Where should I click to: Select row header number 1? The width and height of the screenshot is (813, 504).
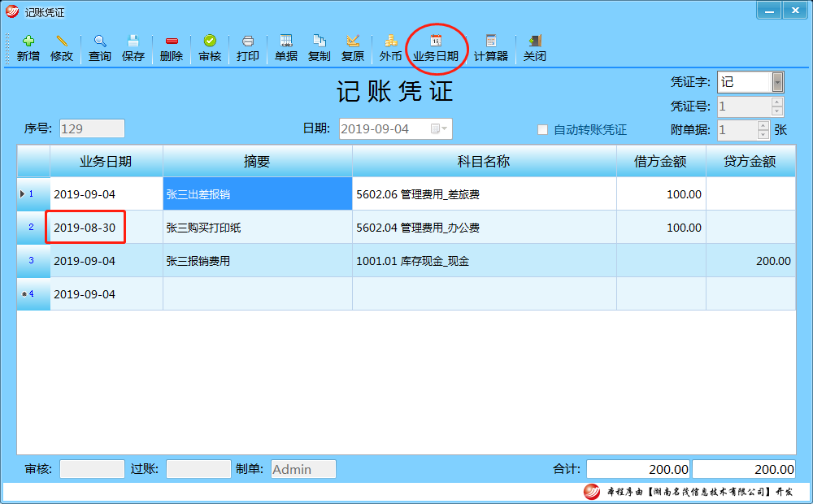[x=33, y=194]
